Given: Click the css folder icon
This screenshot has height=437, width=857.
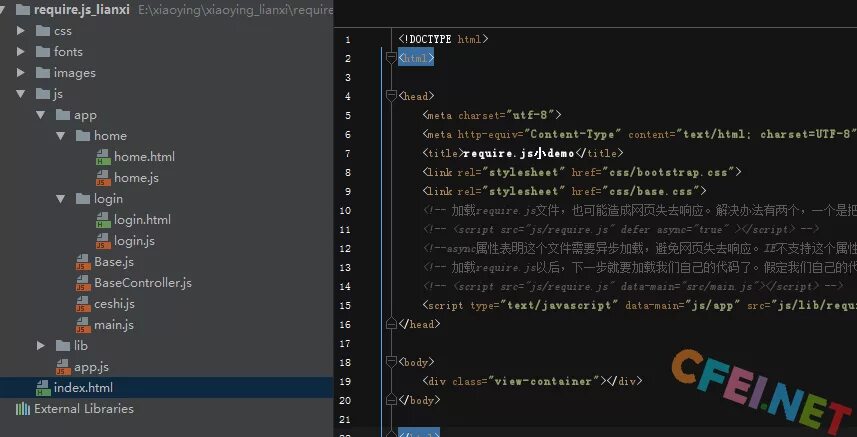Looking at the screenshot, I should coord(43,31).
